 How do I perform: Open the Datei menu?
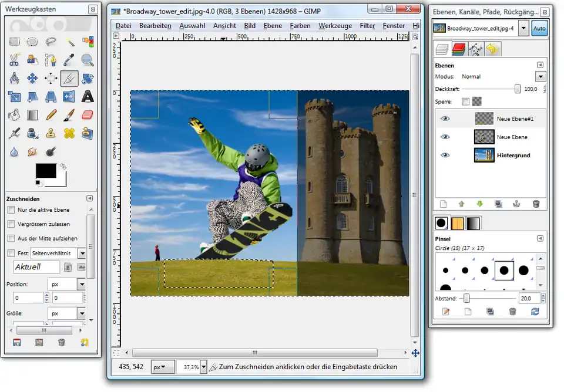(x=123, y=26)
